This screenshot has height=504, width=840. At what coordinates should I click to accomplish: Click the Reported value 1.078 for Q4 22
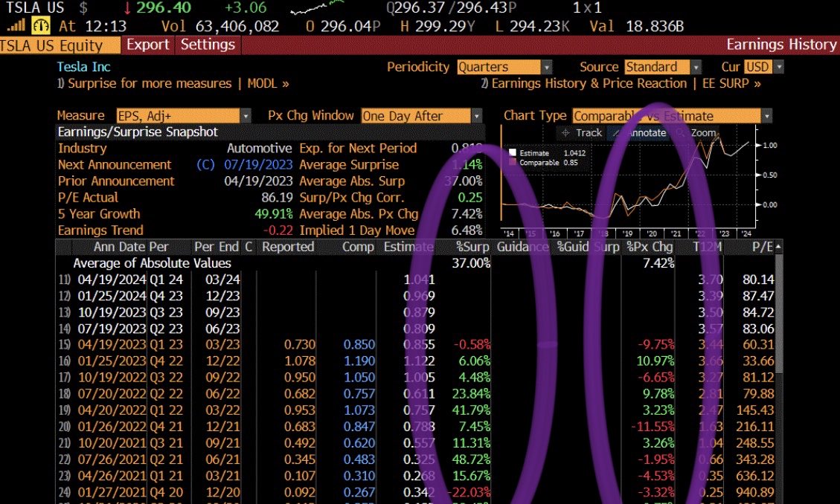coord(299,361)
